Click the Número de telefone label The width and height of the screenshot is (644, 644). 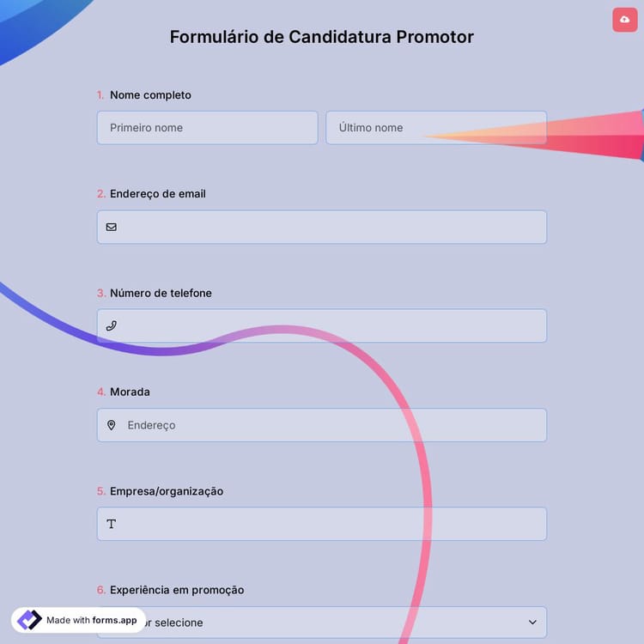[x=161, y=293]
